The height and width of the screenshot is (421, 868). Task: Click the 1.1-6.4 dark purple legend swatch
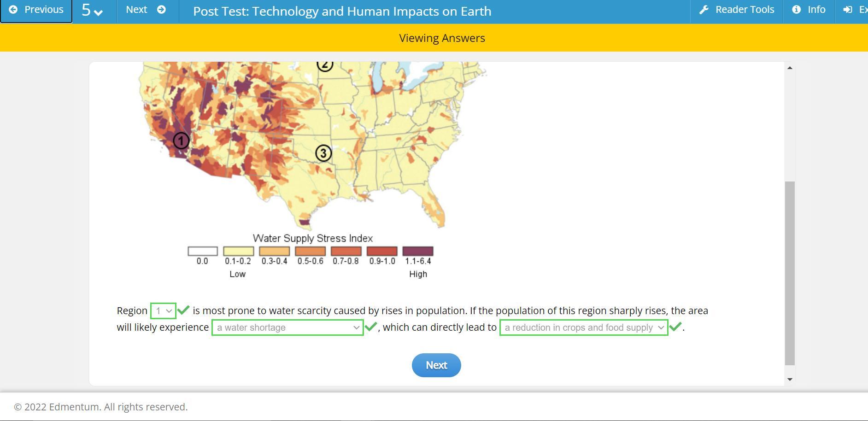coord(418,251)
